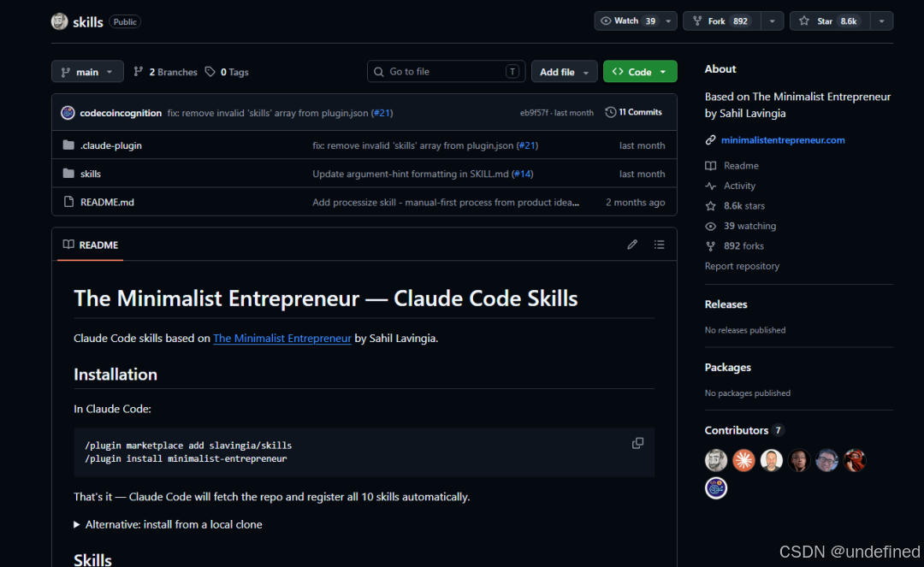The image size is (924, 567).
Task: Click the last contributor avatar on second row
Action: click(x=716, y=488)
